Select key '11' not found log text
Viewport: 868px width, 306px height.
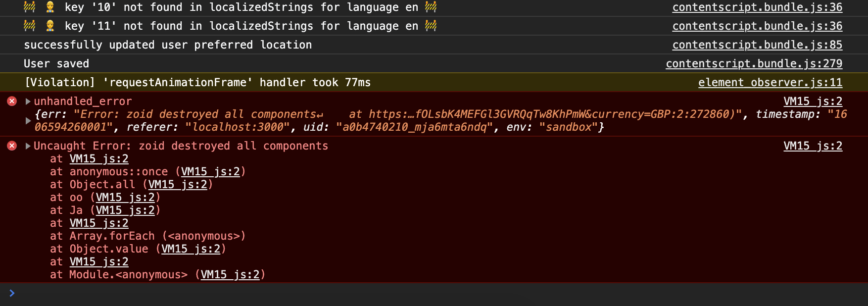(230, 26)
